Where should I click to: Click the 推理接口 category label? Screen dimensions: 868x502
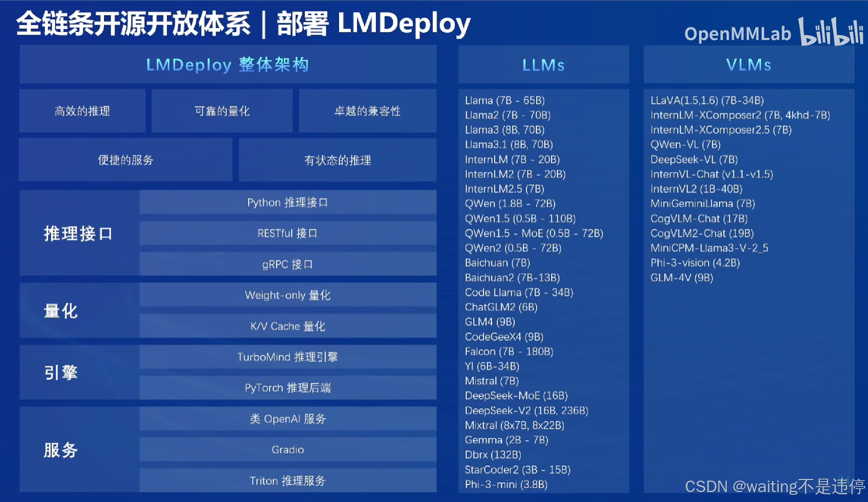78,233
